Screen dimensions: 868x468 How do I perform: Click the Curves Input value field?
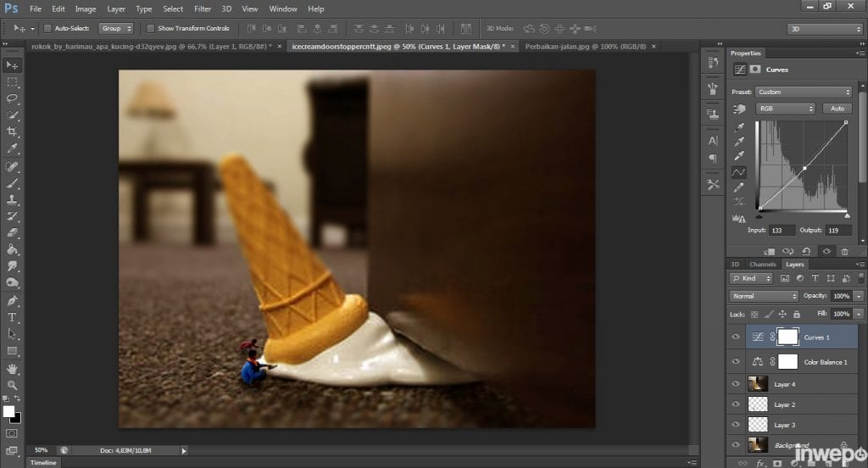782,230
